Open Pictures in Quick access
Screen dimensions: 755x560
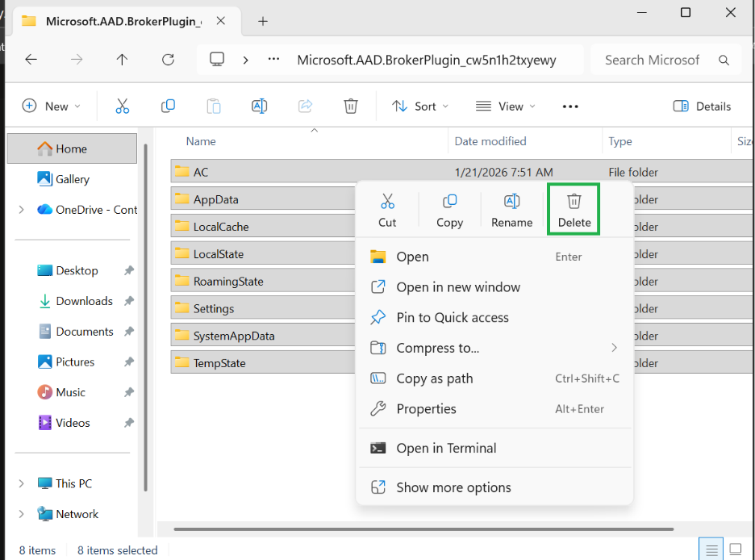[72, 362]
